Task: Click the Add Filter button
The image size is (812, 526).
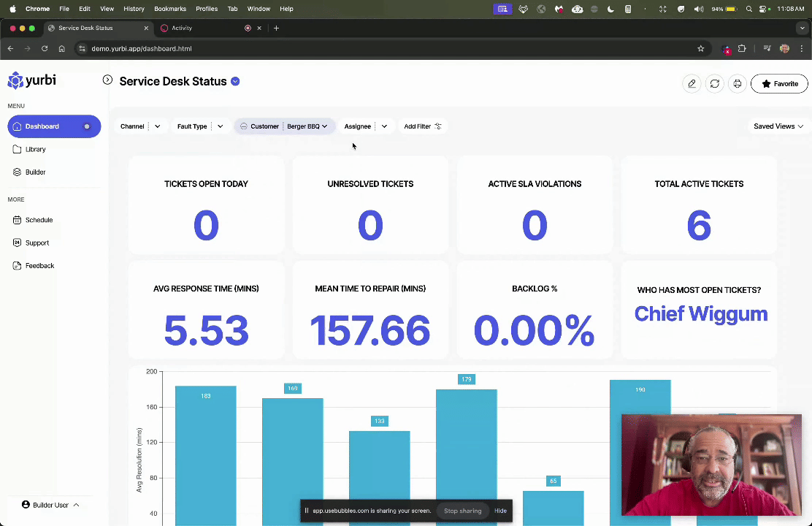Action: click(x=422, y=126)
